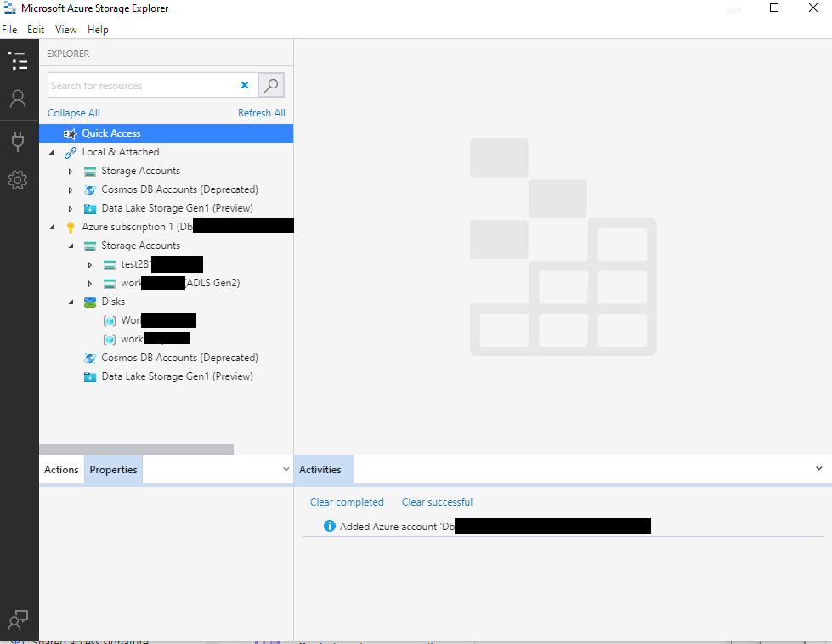Open the Explorer view in the sidebar
832x644 pixels.
(x=18, y=60)
